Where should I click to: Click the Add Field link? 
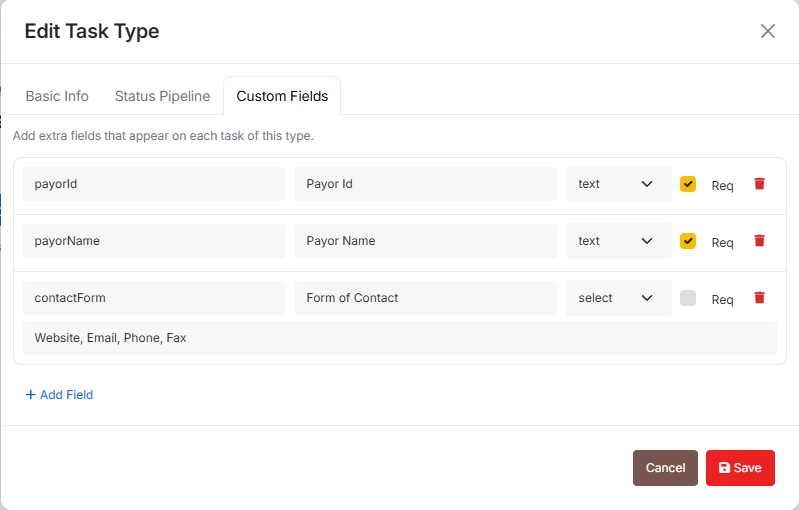59,395
